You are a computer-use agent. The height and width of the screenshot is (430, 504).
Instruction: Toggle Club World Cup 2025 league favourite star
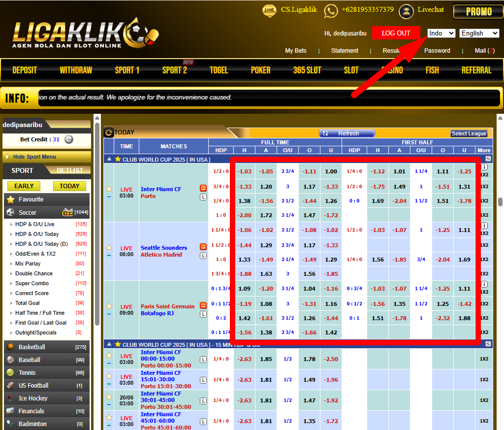[118, 159]
